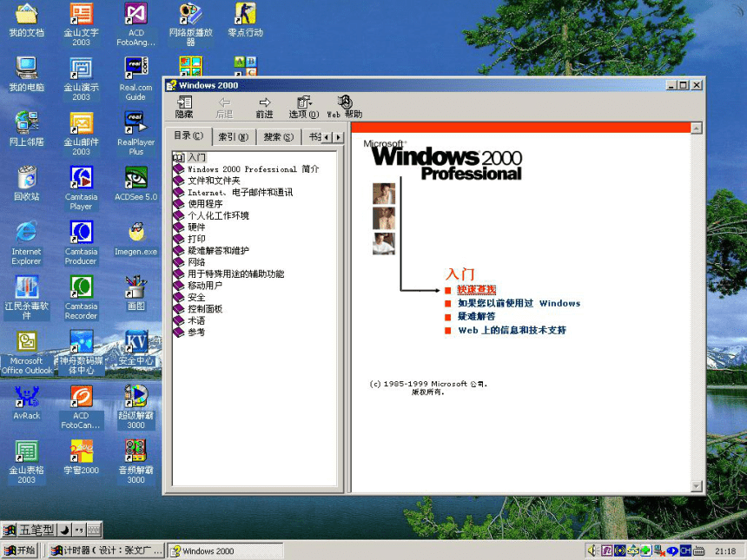747x560 pixels.
Task: Select the 我的电脑 desktop icon
Action: tap(27, 75)
